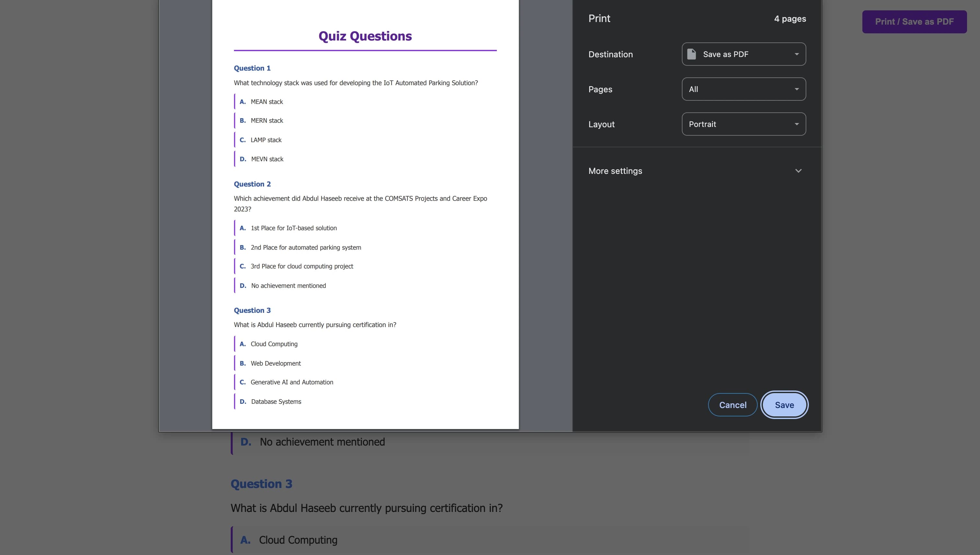This screenshot has height=555, width=980.
Task: Click the More settings label
Action: coord(615,171)
